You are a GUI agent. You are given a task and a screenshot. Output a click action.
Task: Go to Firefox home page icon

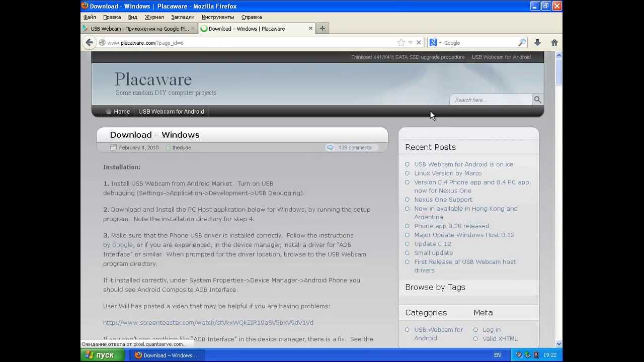[554, 43]
